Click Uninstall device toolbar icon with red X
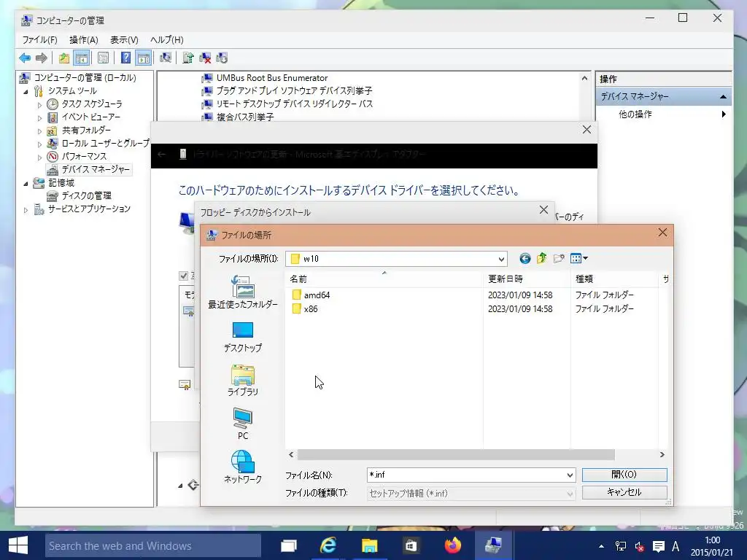The width and height of the screenshot is (747, 560). click(x=205, y=58)
